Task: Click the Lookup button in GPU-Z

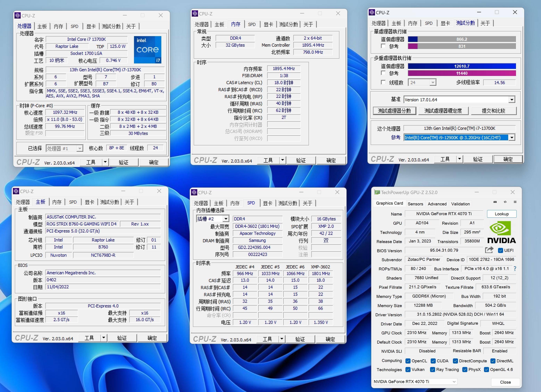Action: pos(502,214)
